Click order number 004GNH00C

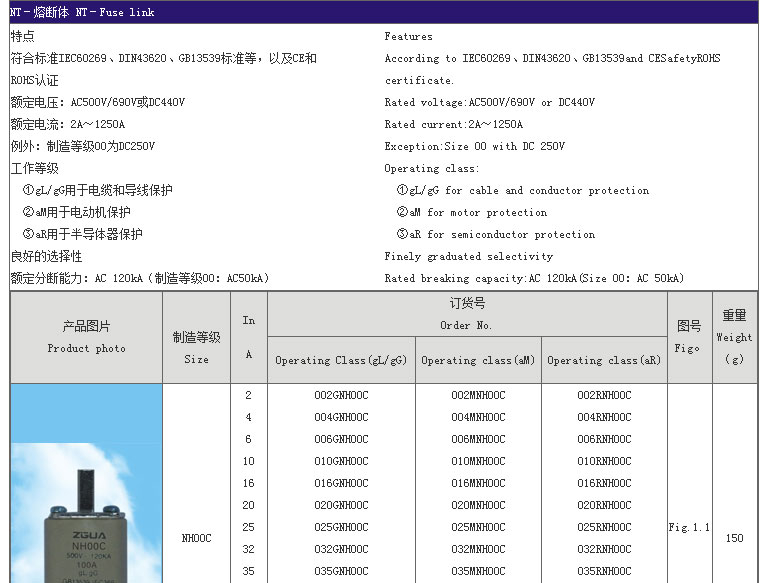click(341, 417)
